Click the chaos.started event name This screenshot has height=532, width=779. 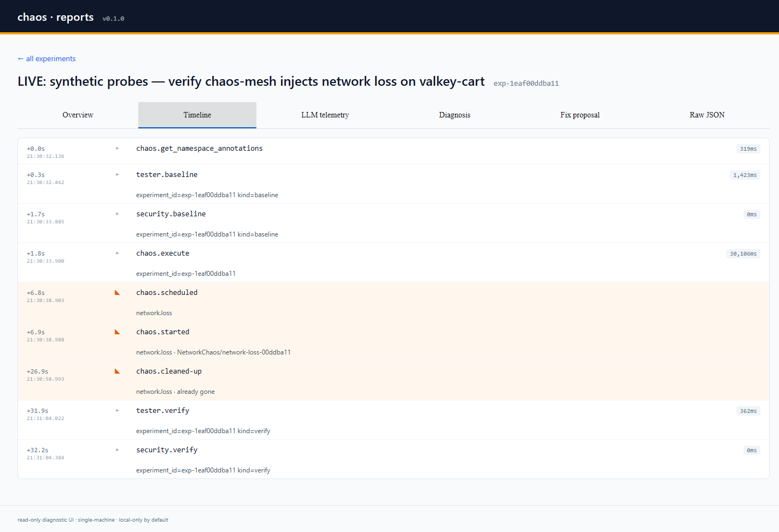pyautogui.click(x=163, y=332)
